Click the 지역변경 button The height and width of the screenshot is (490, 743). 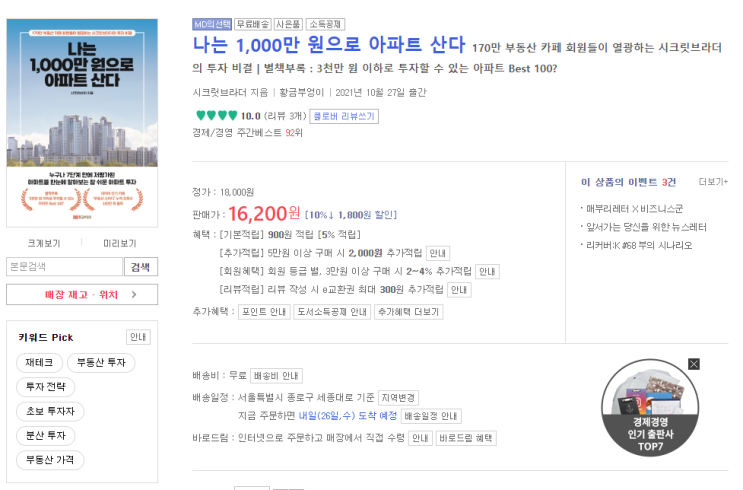tap(398, 398)
